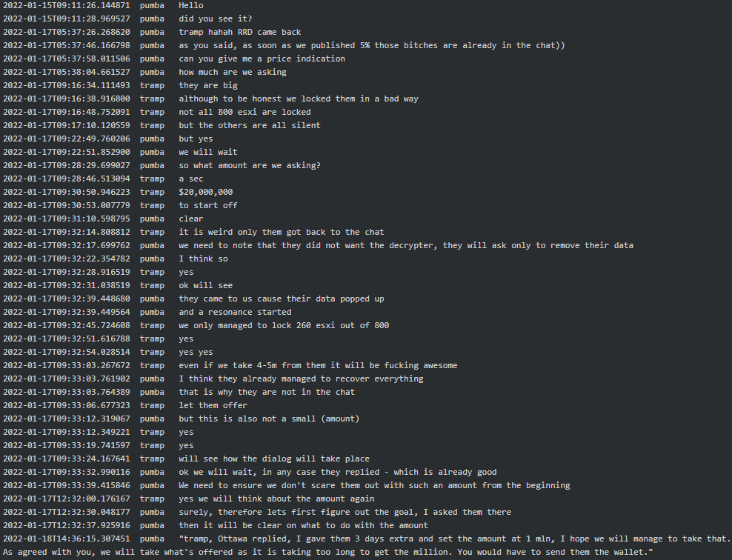This screenshot has width=732, height=560.
Task: Click the 'Hello' message text
Action: coord(191,5)
